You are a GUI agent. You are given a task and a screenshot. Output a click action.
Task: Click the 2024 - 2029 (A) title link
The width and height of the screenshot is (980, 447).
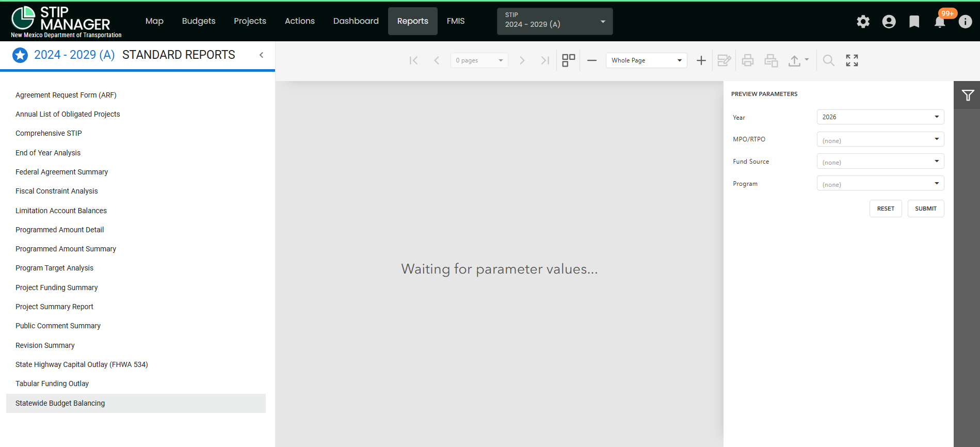click(74, 55)
